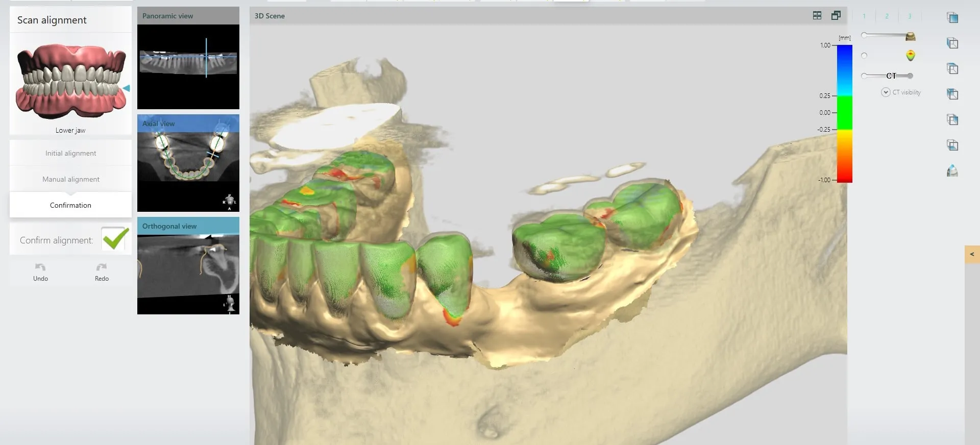
Task: Click the scan model visibility slider's left end
Action: click(x=864, y=35)
